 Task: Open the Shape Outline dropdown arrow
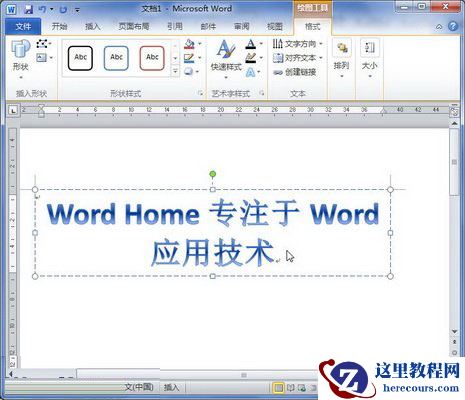200,58
